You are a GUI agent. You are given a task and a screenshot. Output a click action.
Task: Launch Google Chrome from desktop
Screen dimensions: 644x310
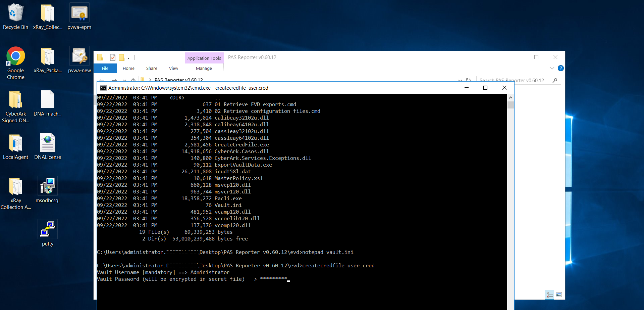tap(15, 63)
